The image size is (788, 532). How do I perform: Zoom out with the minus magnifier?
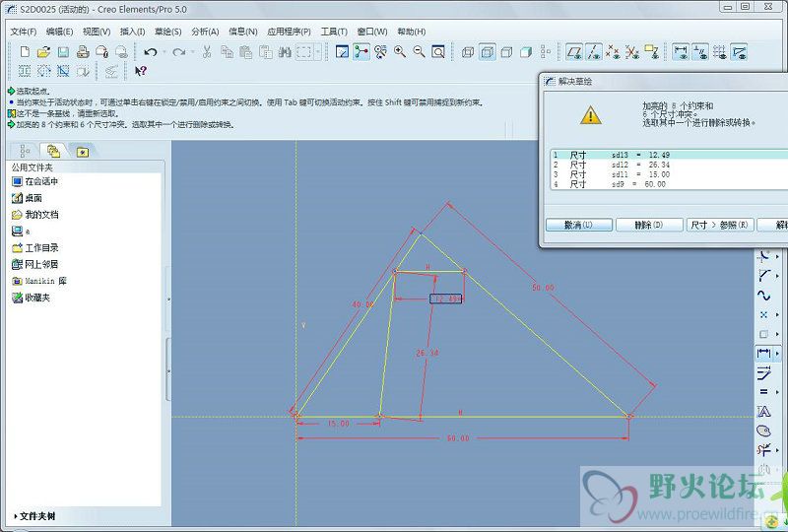[x=420, y=52]
